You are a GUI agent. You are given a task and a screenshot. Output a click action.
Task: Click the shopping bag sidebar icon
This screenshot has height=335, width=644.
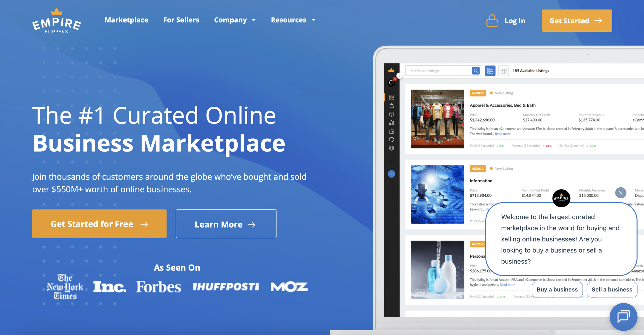(391, 105)
